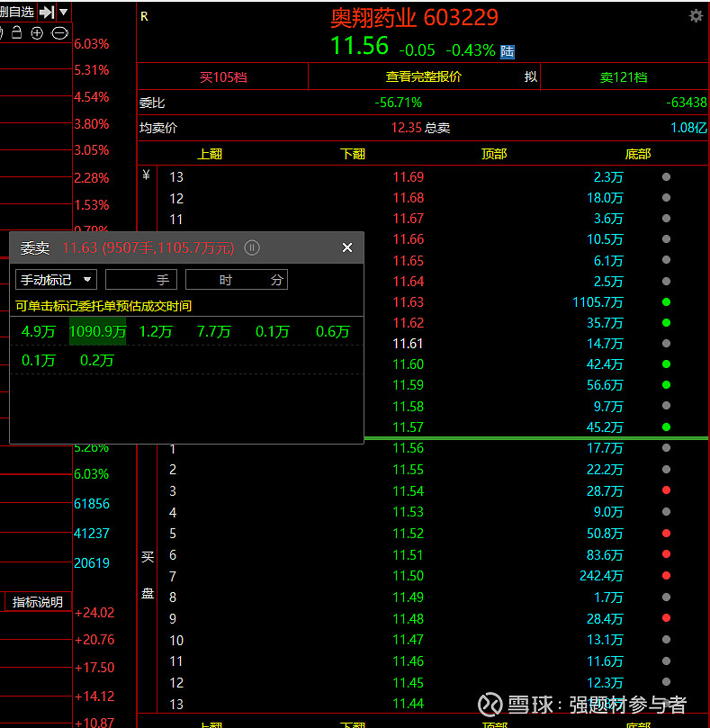The image size is (710, 728).
Task: Click the top 底部 button
Action: tap(638, 154)
